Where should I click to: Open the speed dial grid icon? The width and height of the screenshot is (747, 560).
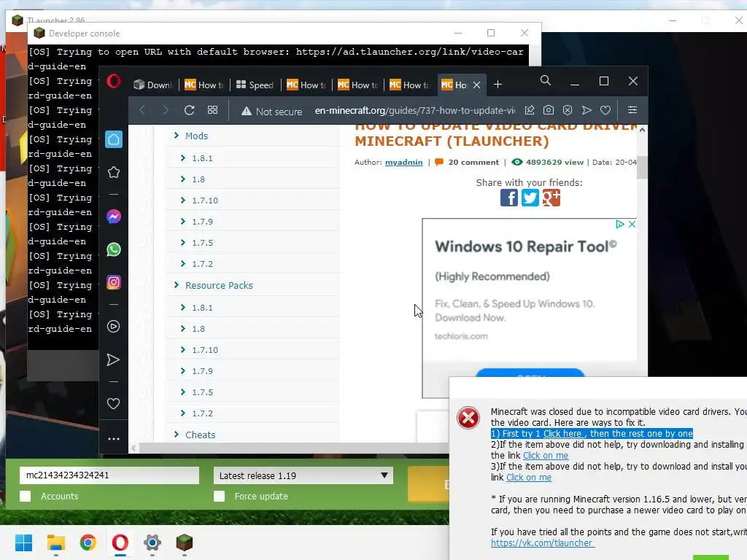tap(212, 110)
